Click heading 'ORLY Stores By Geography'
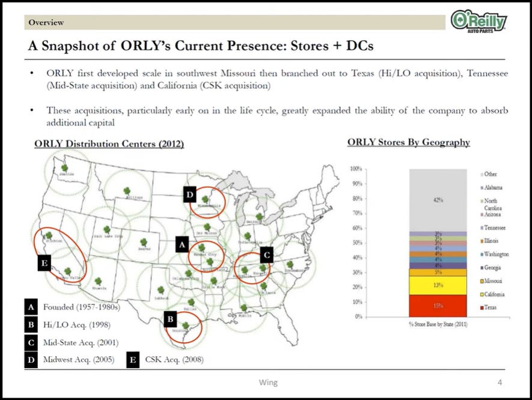 pos(409,142)
